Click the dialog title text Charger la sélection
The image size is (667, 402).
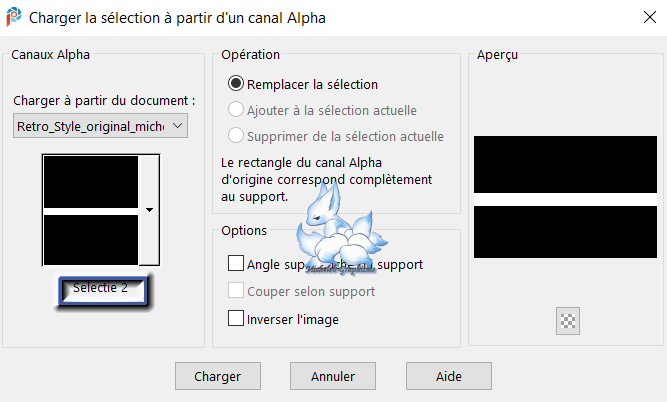coord(177,18)
